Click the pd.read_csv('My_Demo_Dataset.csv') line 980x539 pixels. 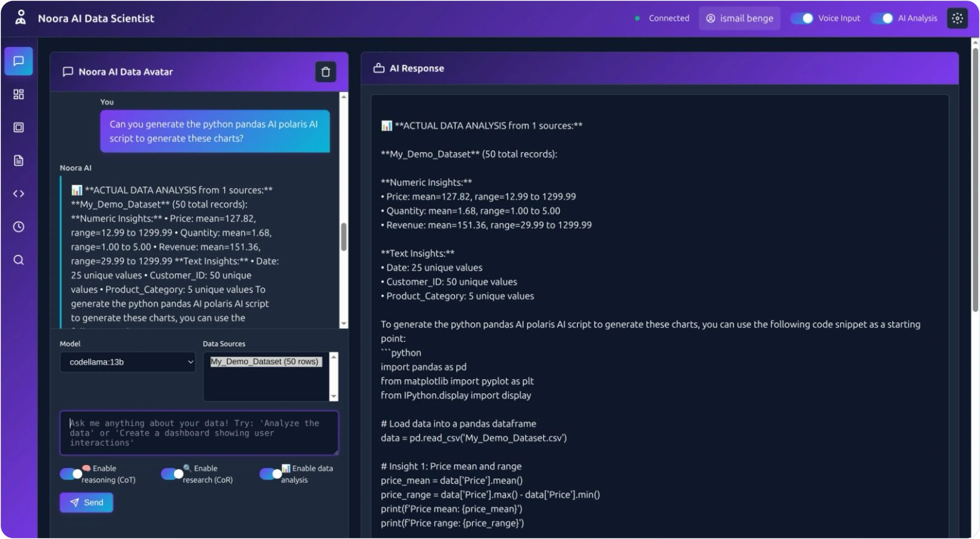tap(474, 438)
